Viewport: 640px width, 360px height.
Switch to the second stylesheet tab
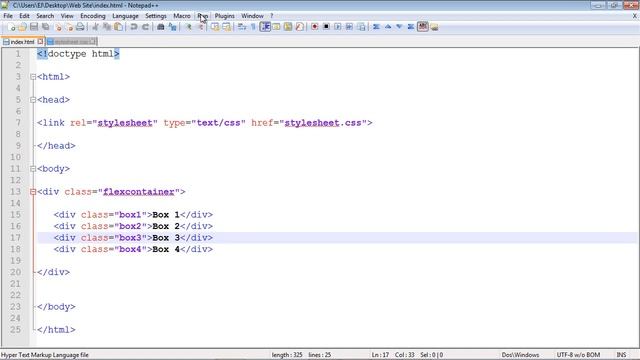pos(71,42)
